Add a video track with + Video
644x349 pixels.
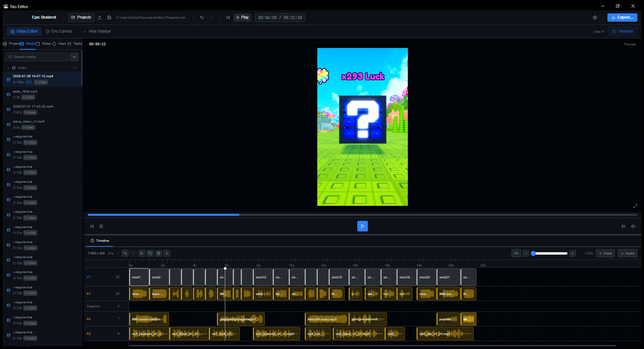click(x=605, y=253)
